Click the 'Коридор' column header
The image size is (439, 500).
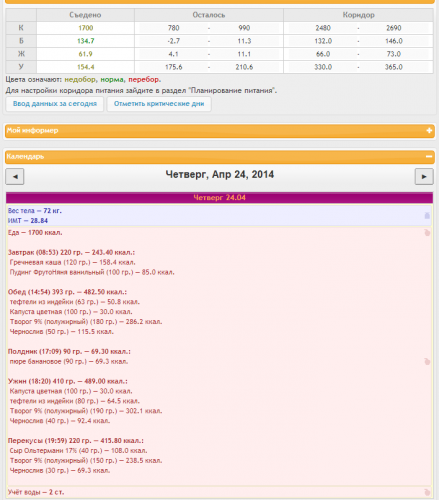click(x=359, y=15)
